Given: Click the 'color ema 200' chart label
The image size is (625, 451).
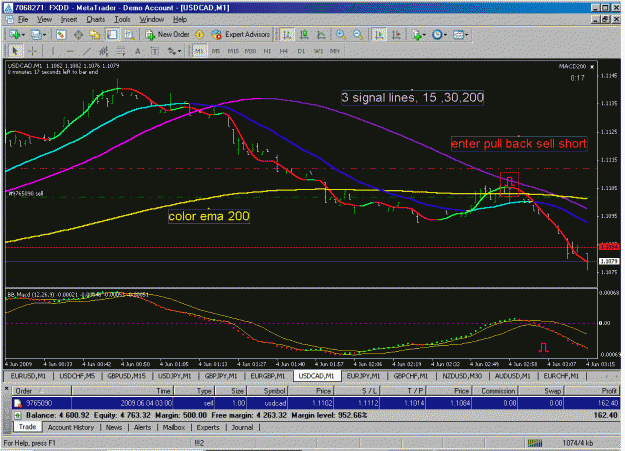Looking at the screenshot, I should (209, 216).
